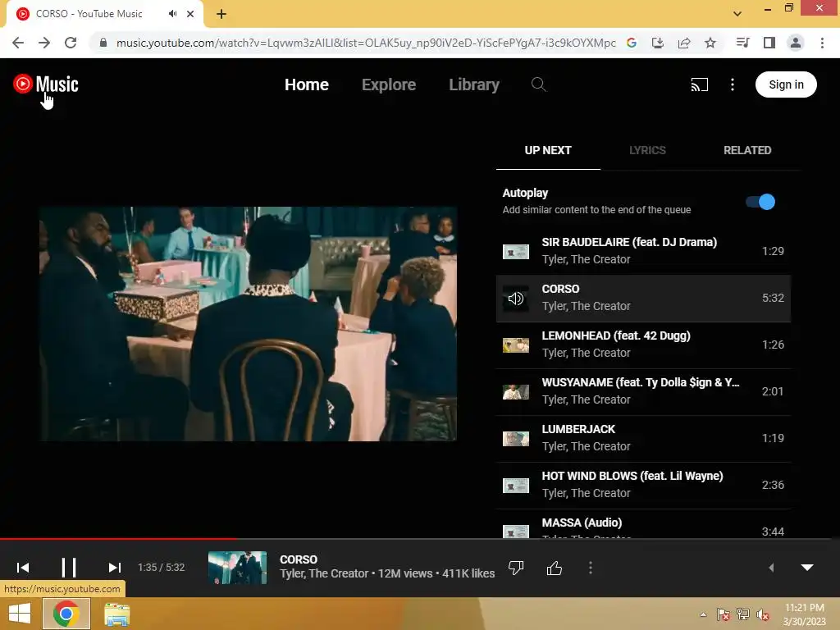Play MASSA (Audio) from the queue
This screenshot has height=630, width=840.
(x=643, y=524)
